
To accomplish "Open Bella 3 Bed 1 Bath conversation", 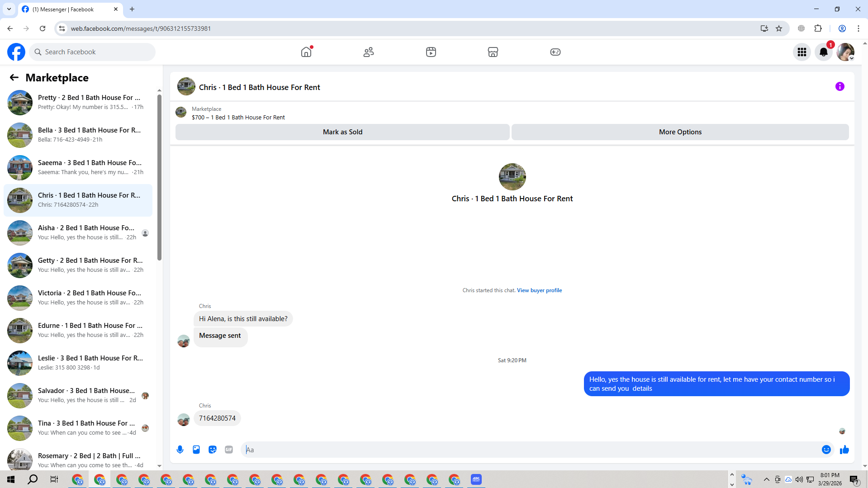I will click(x=78, y=135).
